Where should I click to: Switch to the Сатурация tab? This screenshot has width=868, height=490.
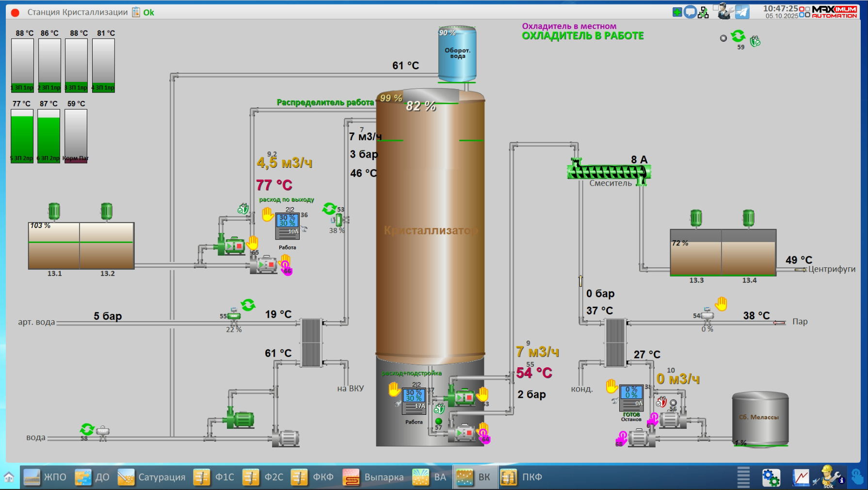[151, 477]
